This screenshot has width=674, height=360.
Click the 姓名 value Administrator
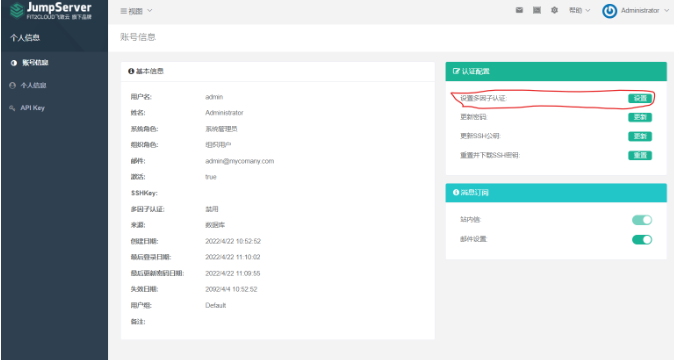(224, 113)
